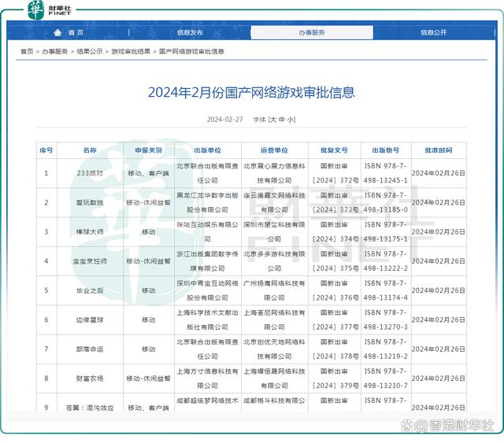Click the 名称 column header
Screen dimensions: 504x443
point(90,150)
